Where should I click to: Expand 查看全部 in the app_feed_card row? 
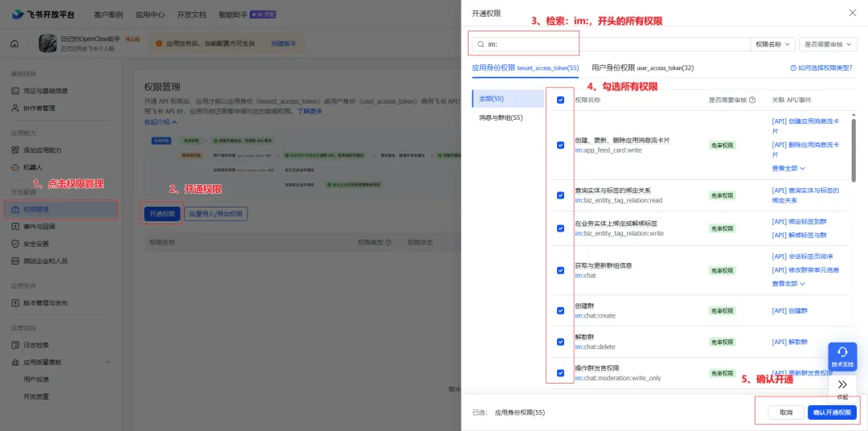click(x=788, y=168)
